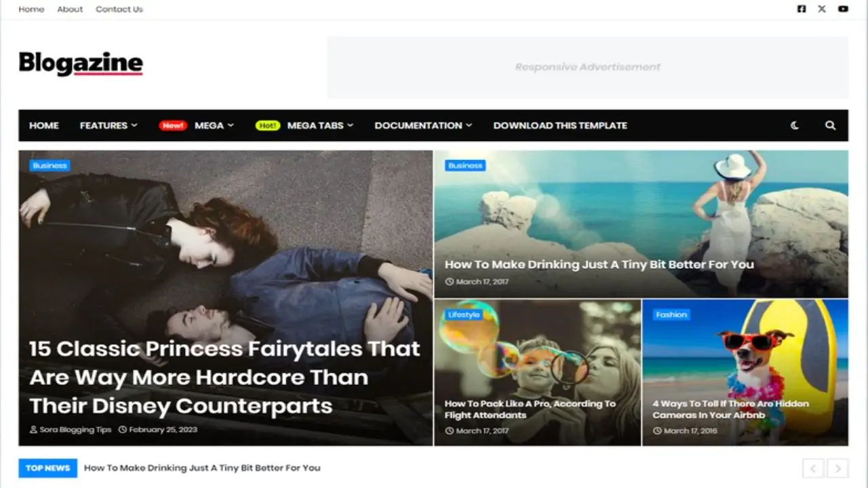Click the previous arrow on the Top News ticker
This screenshot has width=868, height=488.
tap(813, 468)
